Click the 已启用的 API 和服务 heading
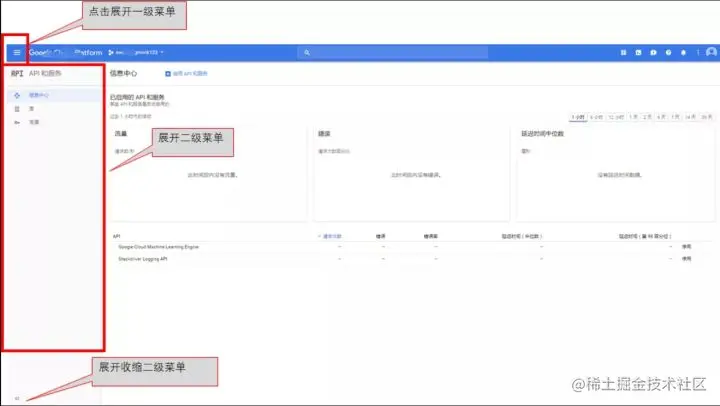The width and height of the screenshot is (720, 406). pos(137,97)
